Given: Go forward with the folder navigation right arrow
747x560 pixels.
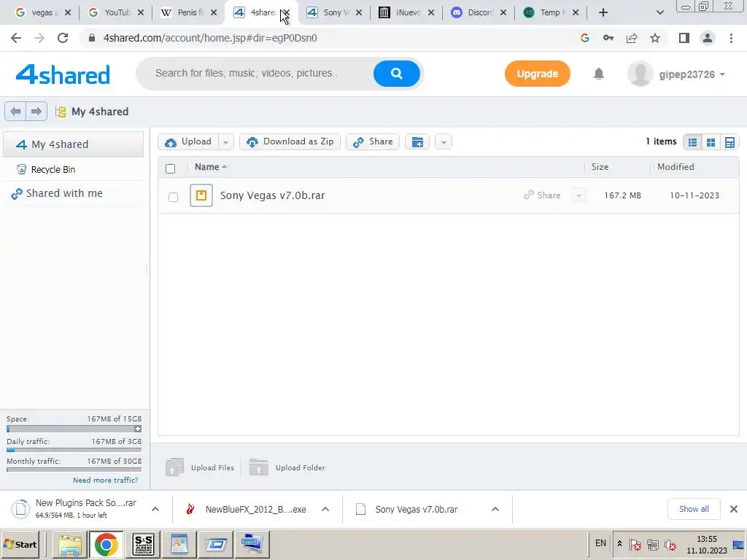Looking at the screenshot, I should tap(36, 112).
